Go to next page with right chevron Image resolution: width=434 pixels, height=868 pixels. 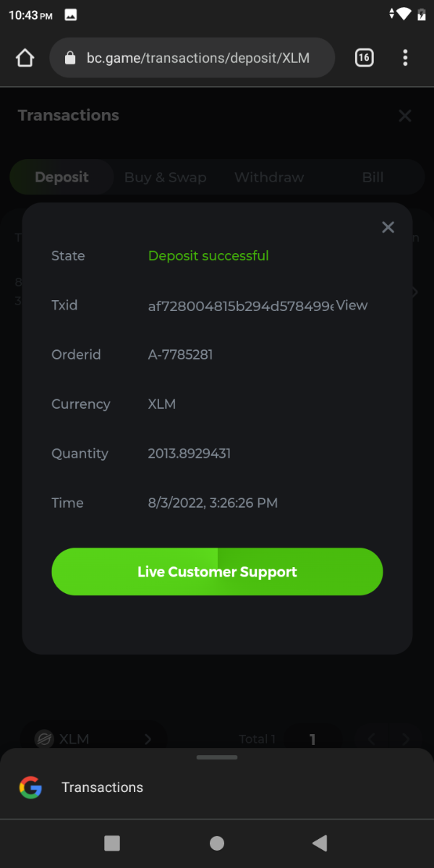406,739
